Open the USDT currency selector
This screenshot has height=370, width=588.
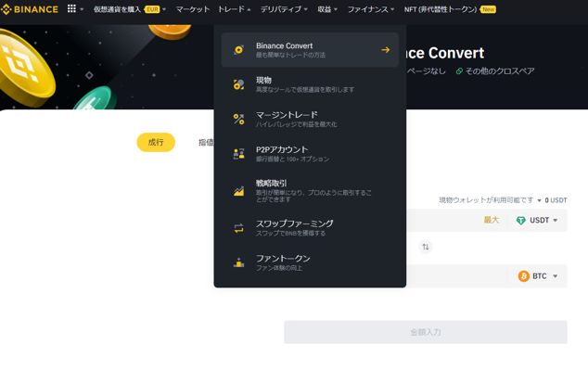pyautogui.click(x=537, y=221)
